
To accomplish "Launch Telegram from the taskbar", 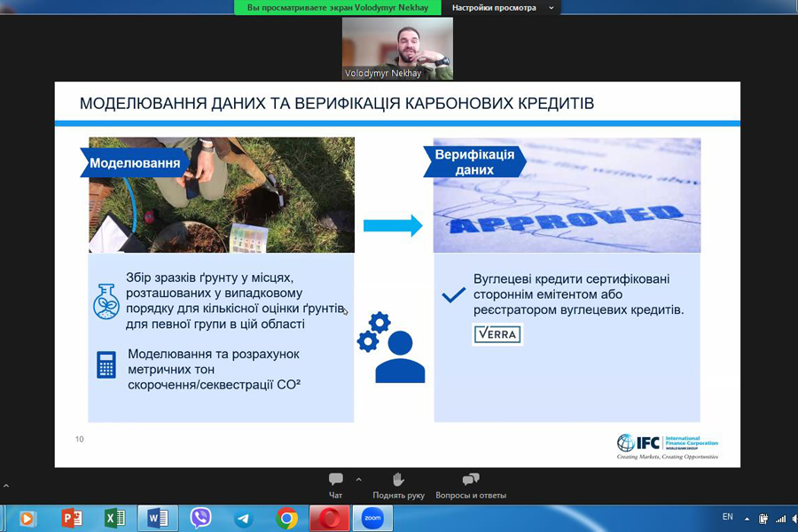I will pos(244,518).
